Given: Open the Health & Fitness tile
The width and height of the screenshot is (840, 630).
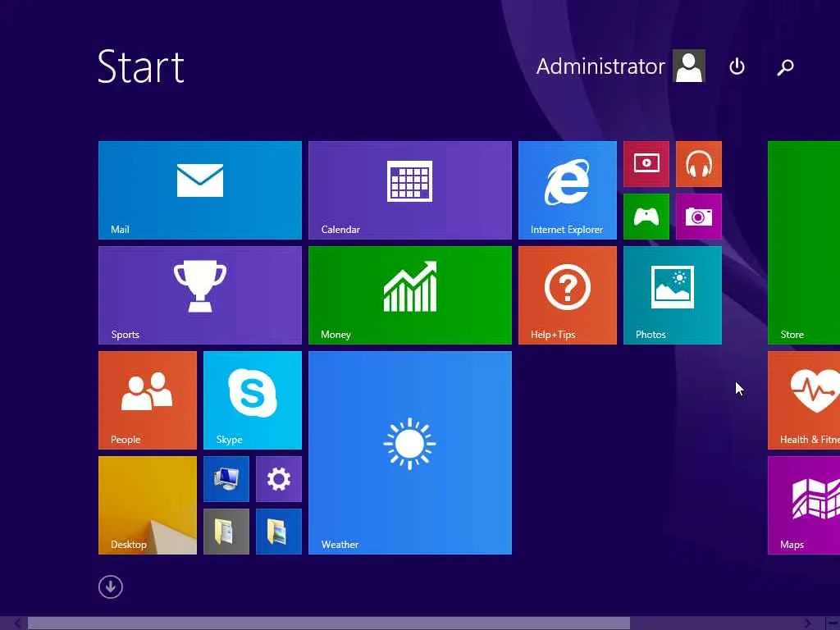Looking at the screenshot, I should tap(804, 400).
